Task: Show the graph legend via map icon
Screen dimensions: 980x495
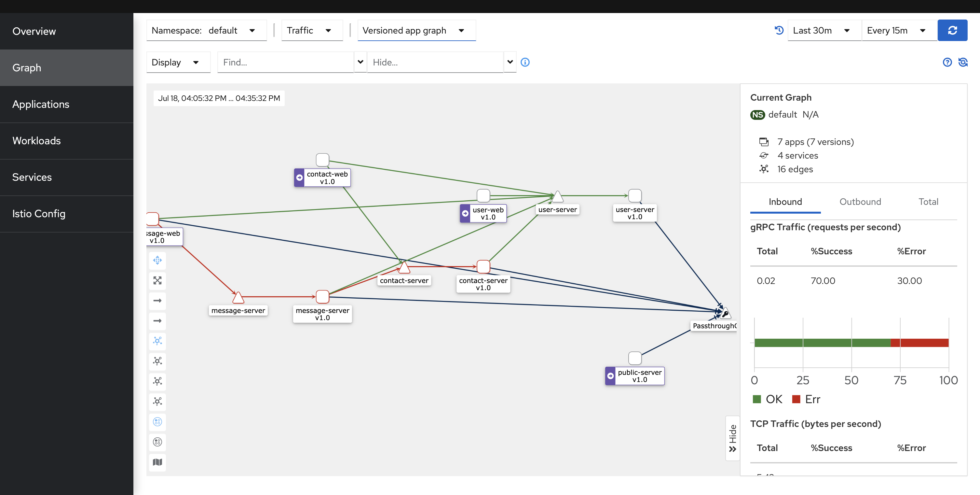Action: coord(157,462)
